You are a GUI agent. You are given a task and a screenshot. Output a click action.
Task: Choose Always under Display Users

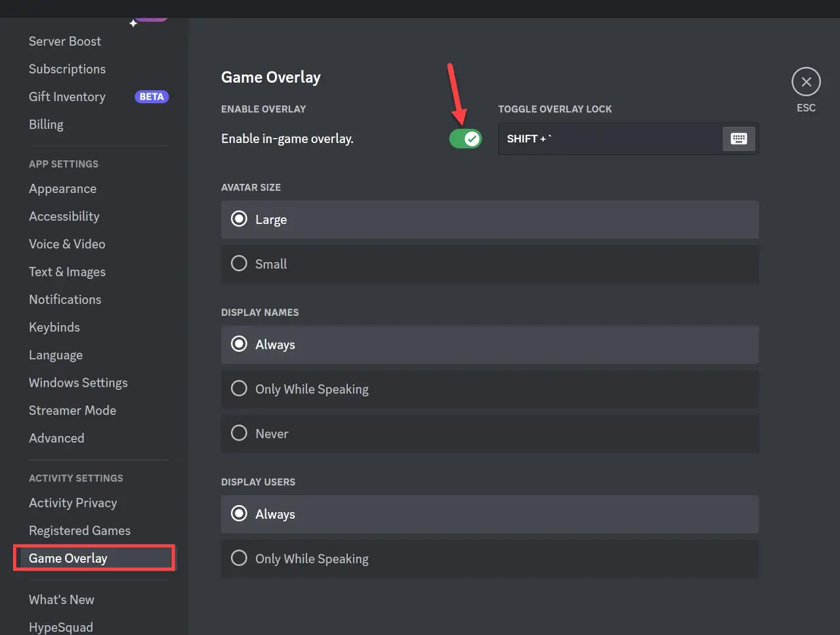coord(490,514)
